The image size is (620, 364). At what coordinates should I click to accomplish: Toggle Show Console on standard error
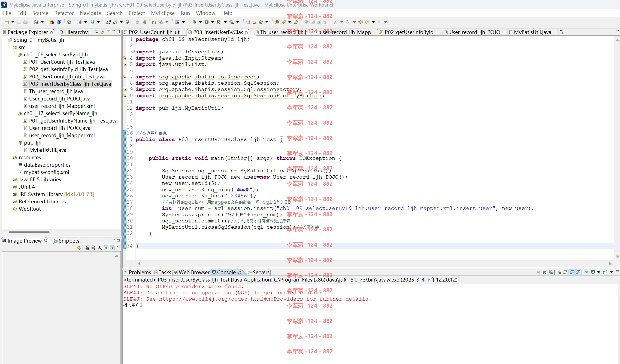coord(578,272)
